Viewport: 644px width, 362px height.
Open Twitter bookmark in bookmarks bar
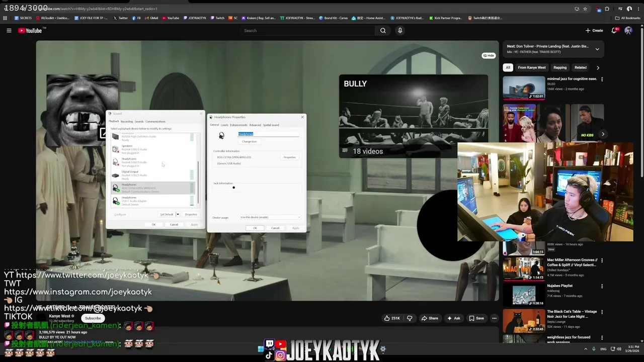coord(120,18)
